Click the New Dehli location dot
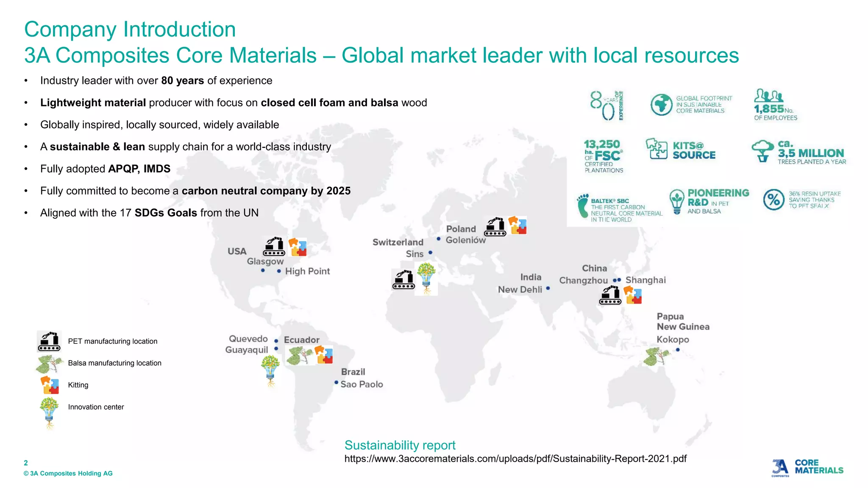The width and height of the screenshot is (868, 488). pos(548,288)
